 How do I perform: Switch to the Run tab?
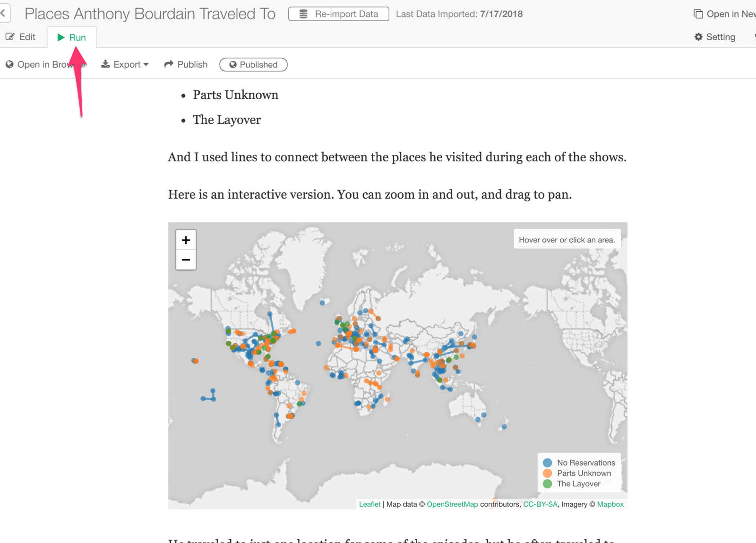[72, 37]
